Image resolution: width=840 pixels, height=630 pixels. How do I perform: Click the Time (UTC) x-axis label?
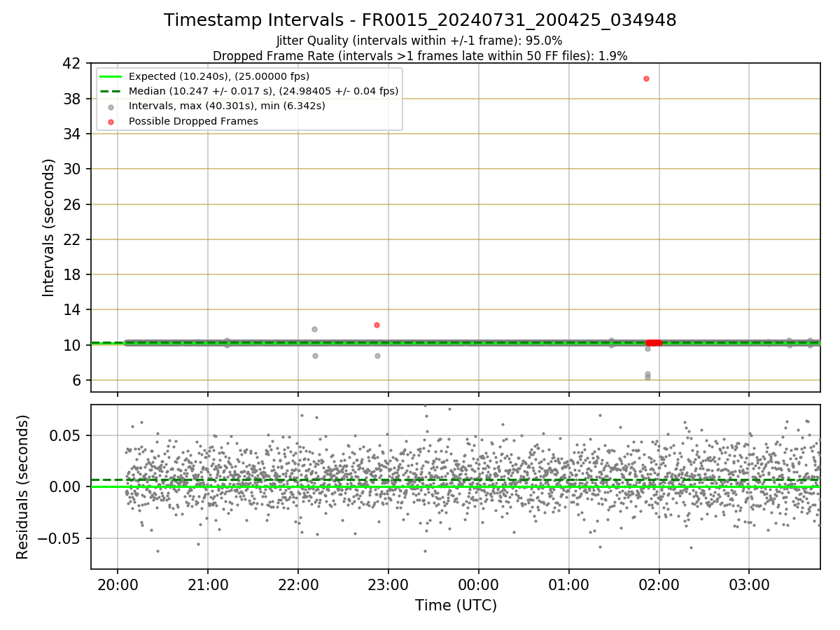coord(456,605)
